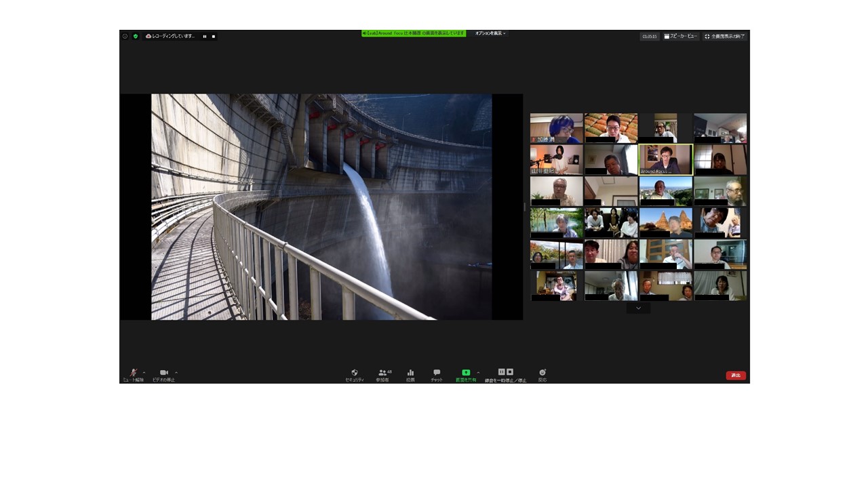Switch to Speaker View (スピーカービュー)

click(680, 36)
